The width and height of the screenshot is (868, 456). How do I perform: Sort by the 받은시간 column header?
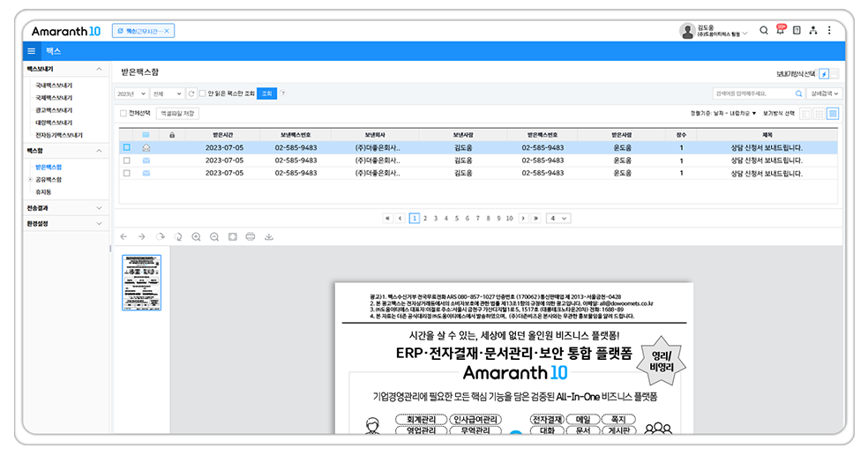[223, 135]
